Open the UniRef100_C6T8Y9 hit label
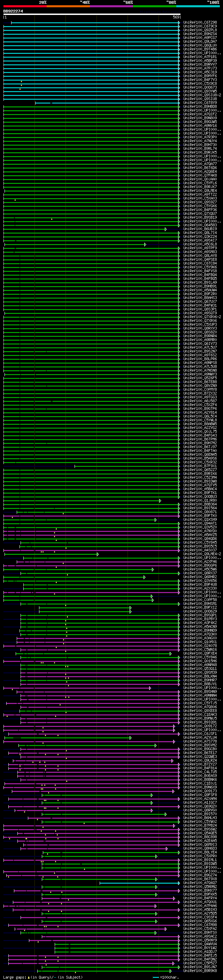The image size is (223, 980). 200,103
